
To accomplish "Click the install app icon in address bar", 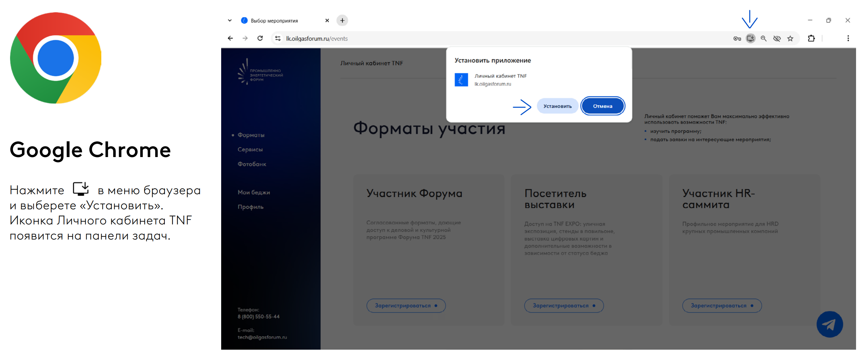I will pyautogui.click(x=750, y=38).
